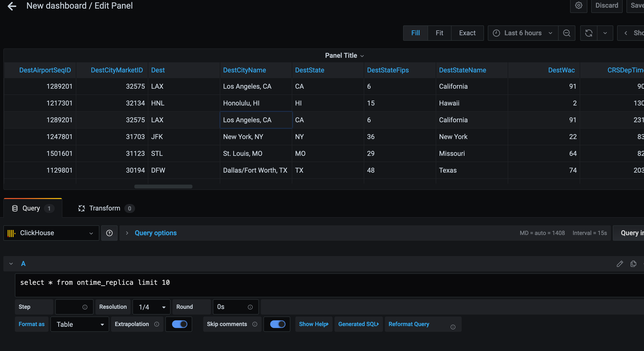Click the Reformat Query info icon
The image size is (644, 351).
[x=453, y=327]
